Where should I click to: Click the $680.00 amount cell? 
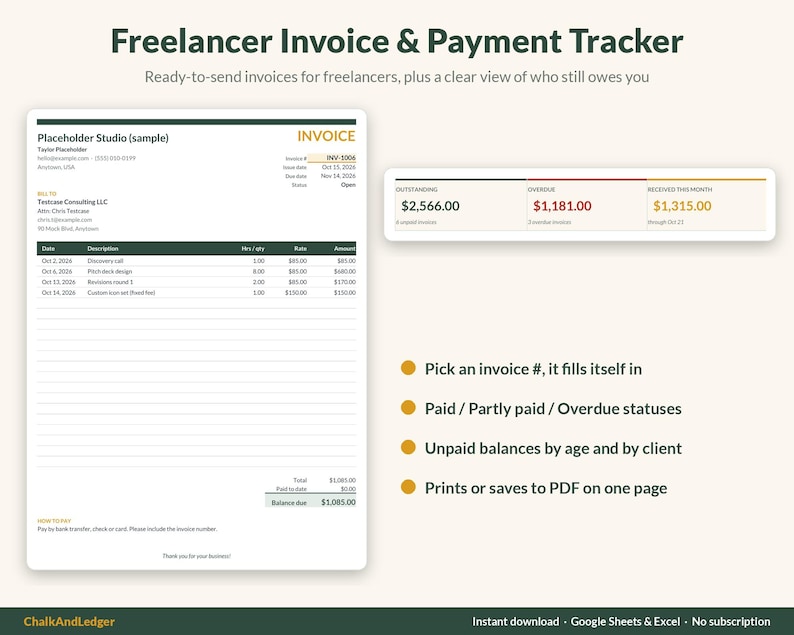coord(345,271)
